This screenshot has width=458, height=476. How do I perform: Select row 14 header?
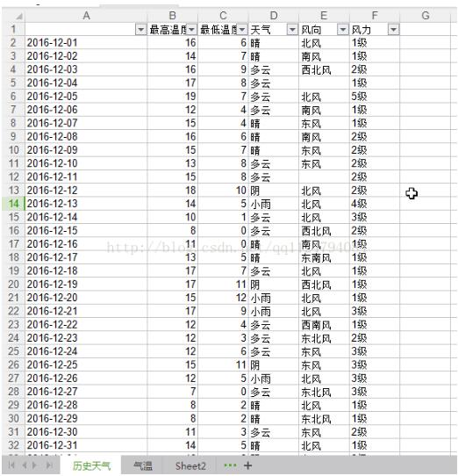[x=13, y=204]
